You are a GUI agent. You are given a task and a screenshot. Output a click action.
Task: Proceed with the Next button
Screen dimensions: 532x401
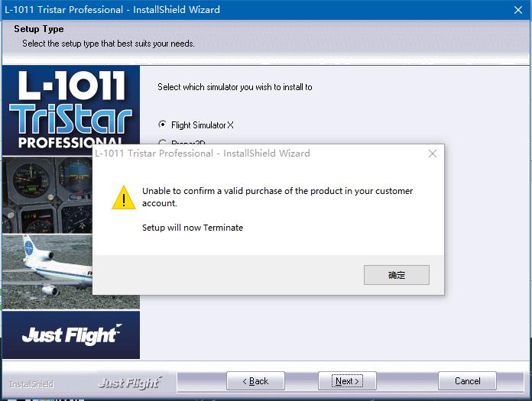tap(347, 381)
